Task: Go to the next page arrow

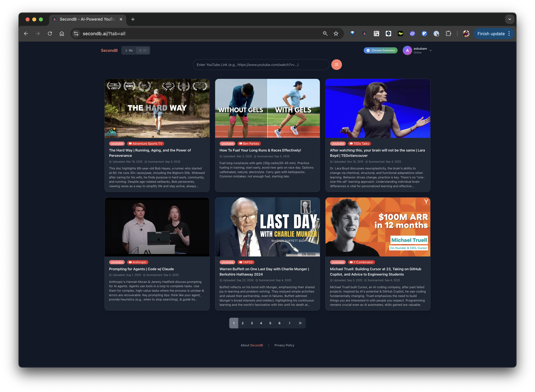Action: 290,323
